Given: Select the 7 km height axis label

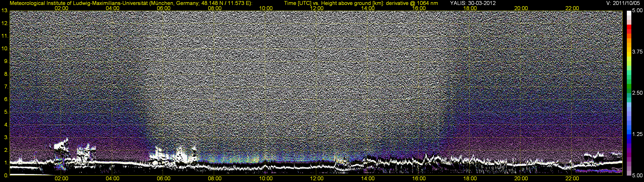Looking at the screenshot, I should 6,87.
